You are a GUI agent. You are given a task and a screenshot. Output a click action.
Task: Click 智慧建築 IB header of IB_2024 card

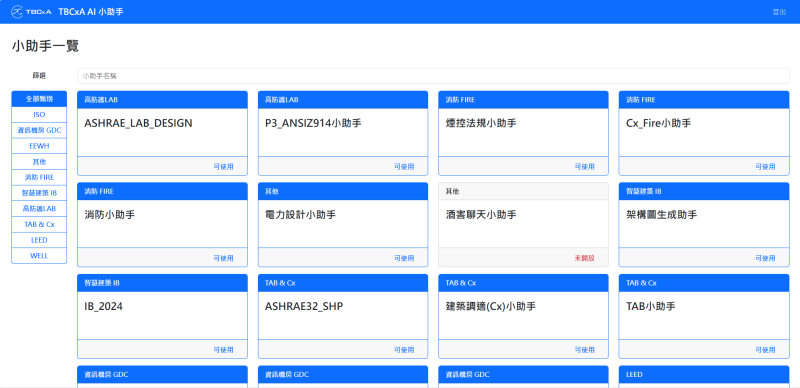pyautogui.click(x=162, y=283)
